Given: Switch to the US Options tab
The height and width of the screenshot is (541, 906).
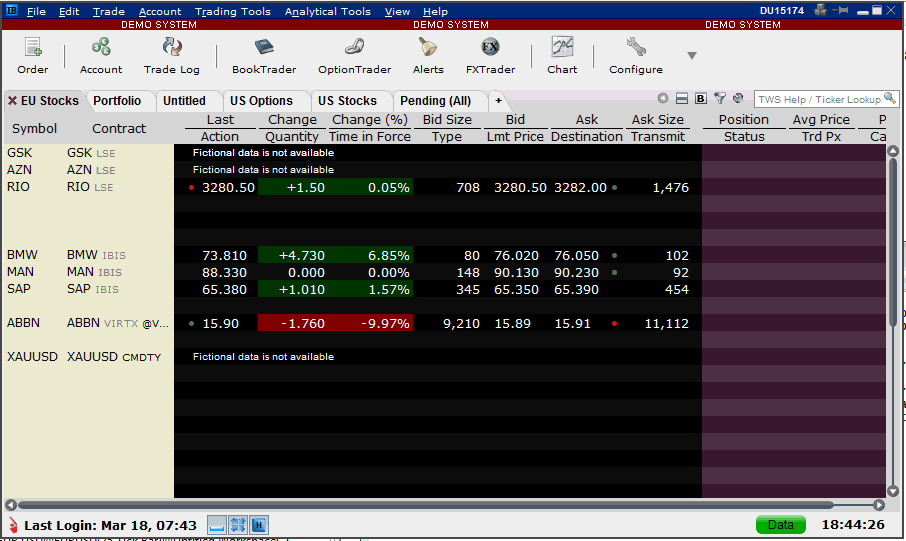Looking at the screenshot, I should 262,101.
